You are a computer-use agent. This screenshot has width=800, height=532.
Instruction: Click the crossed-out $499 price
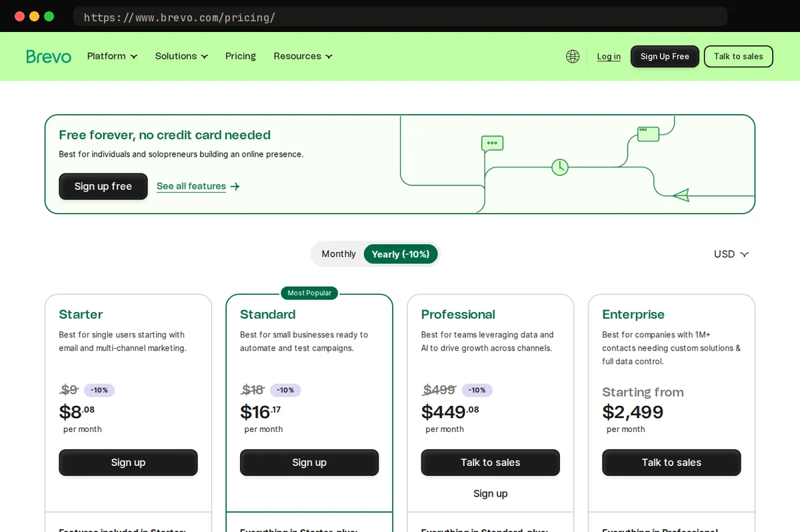click(439, 390)
